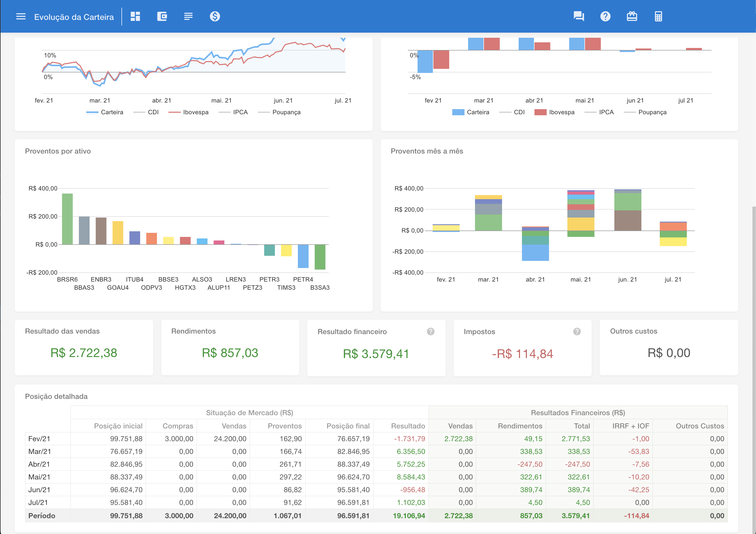Click the gift card icon
The image size is (756, 534).
tap(631, 17)
